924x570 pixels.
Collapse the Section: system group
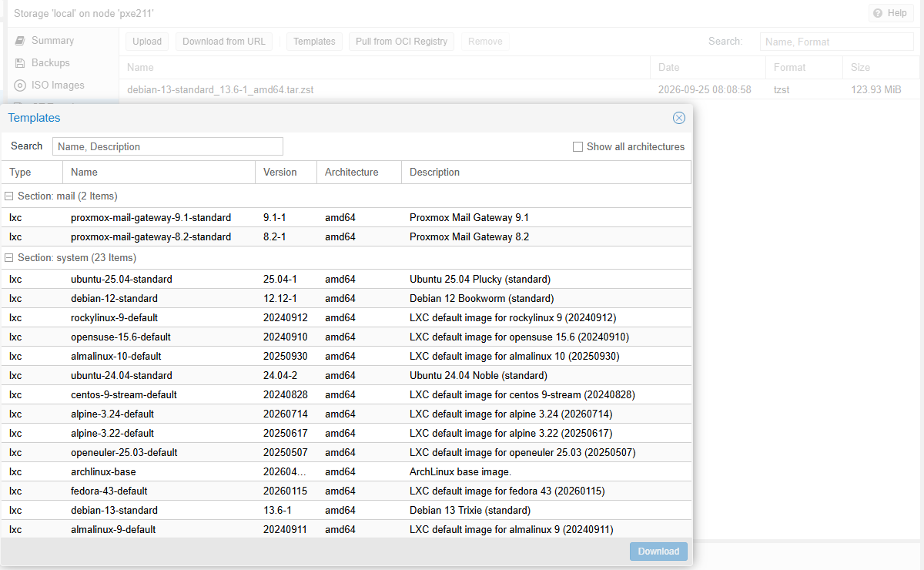(9, 258)
